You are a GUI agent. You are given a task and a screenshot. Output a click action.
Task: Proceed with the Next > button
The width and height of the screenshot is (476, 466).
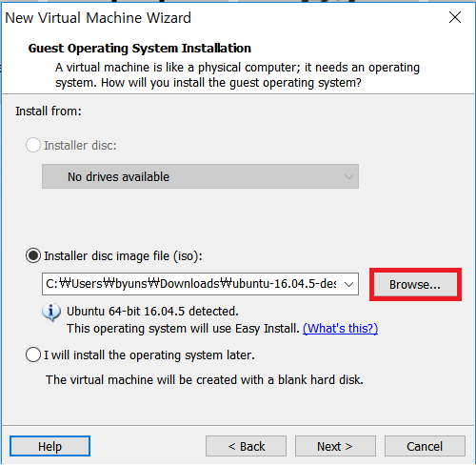coord(335,446)
